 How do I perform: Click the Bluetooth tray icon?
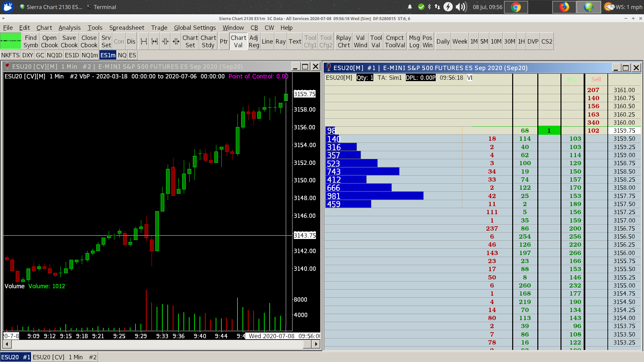tap(429, 7)
